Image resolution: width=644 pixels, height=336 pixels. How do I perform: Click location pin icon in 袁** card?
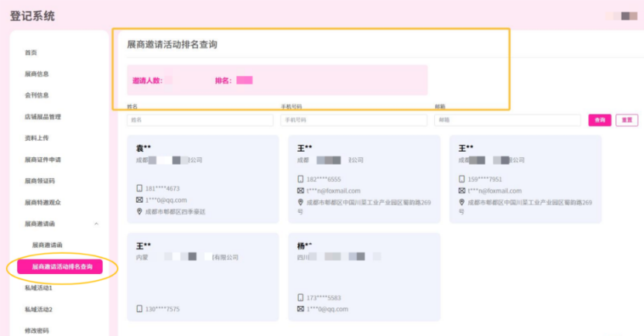click(139, 211)
